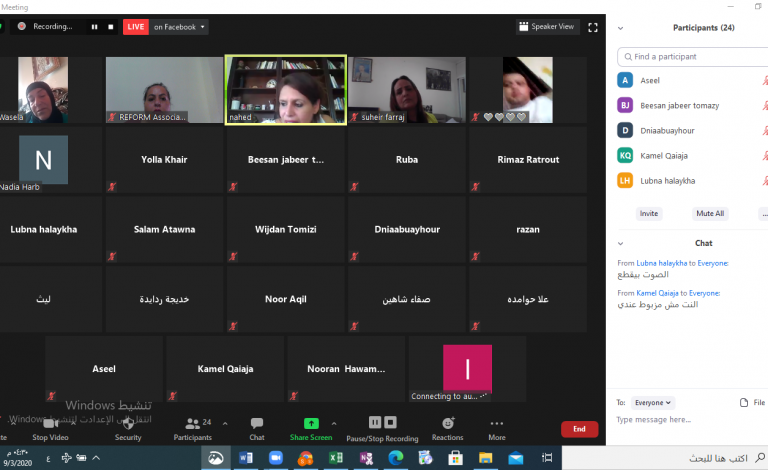
Task: Open Excel from the taskbar
Action: click(336, 458)
